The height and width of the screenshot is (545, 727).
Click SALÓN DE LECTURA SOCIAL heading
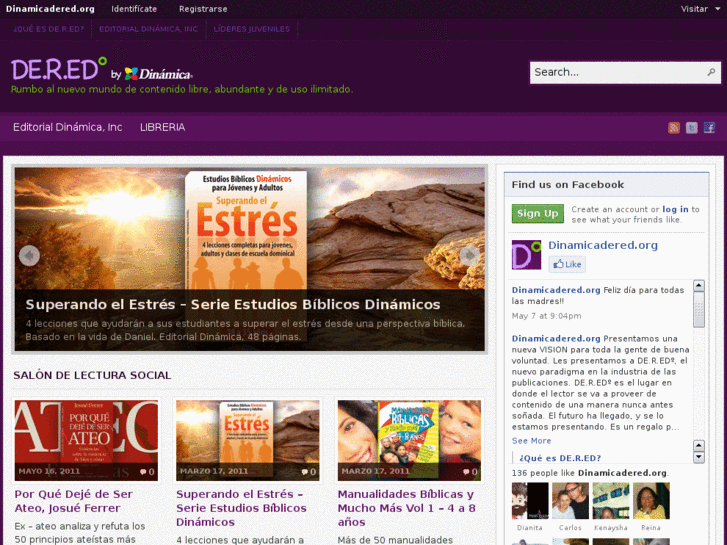point(92,375)
